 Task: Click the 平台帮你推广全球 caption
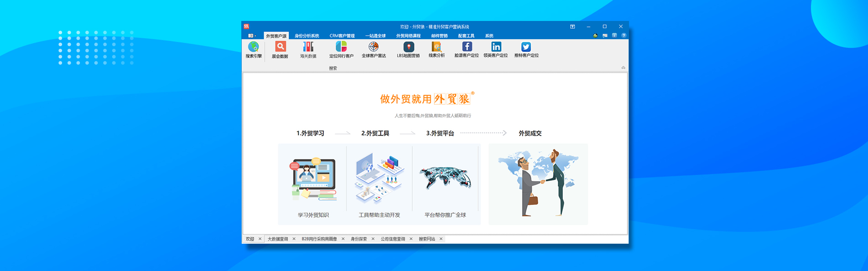pyautogui.click(x=445, y=215)
